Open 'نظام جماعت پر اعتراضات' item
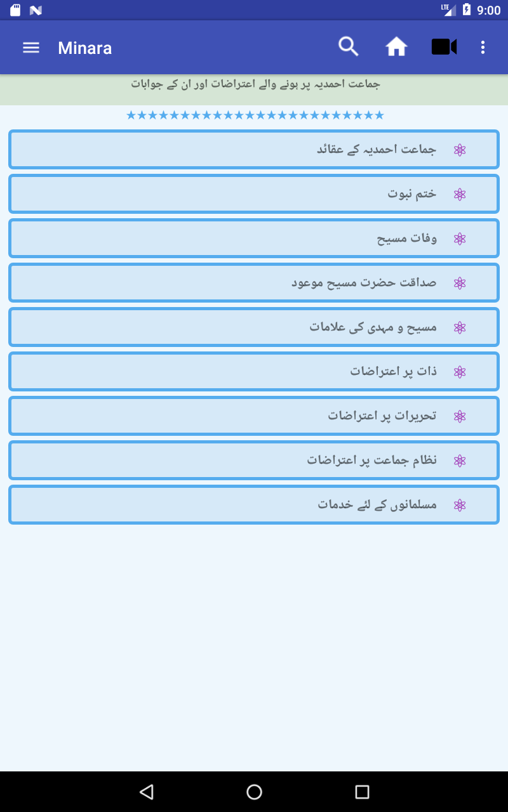The width and height of the screenshot is (508, 812). (254, 461)
